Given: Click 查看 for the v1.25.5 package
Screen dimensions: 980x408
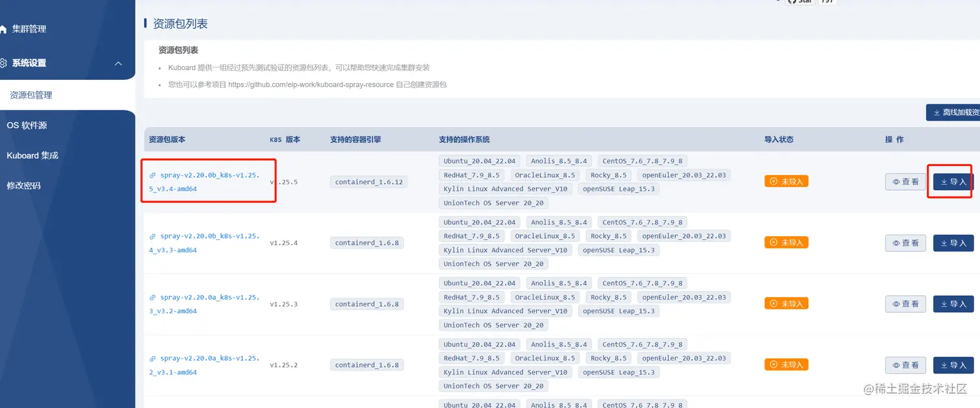Looking at the screenshot, I should (905, 182).
